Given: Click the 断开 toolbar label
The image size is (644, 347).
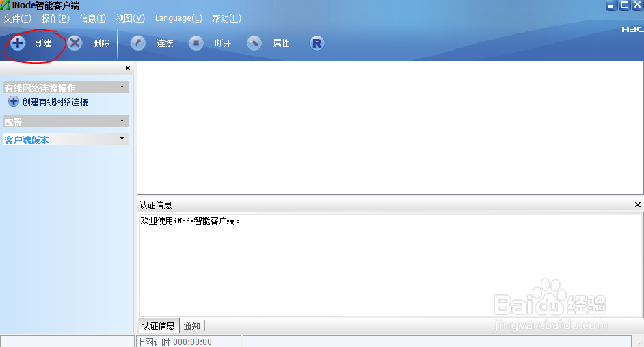Looking at the screenshot, I should coord(223,44).
